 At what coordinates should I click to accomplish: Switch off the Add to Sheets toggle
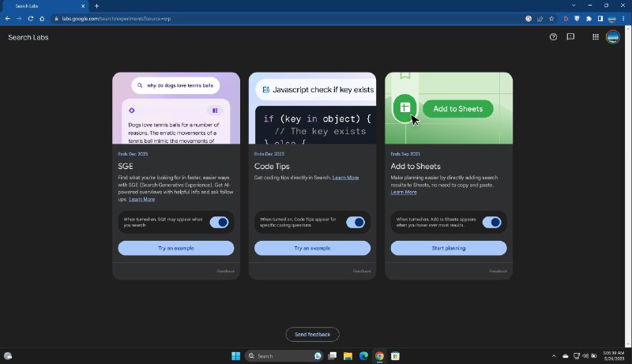pyautogui.click(x=491, y=223)
